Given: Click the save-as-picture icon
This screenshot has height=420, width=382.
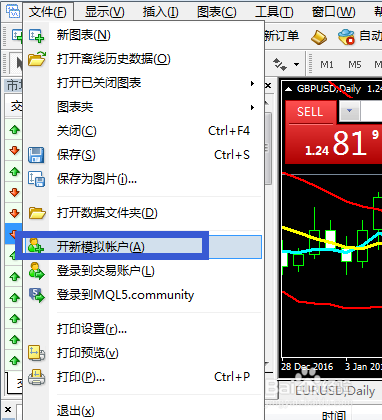Looking at the screenshot, I should (x=36, y=179).
